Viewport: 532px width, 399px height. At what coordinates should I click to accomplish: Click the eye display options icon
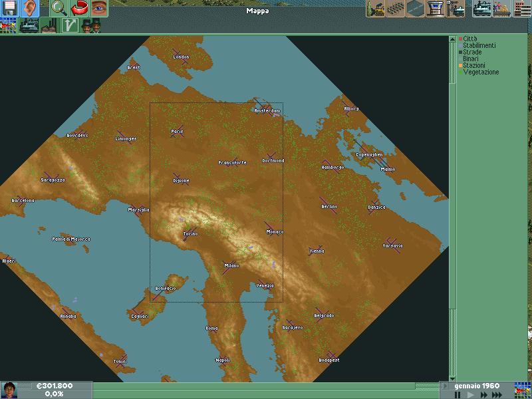98,9
